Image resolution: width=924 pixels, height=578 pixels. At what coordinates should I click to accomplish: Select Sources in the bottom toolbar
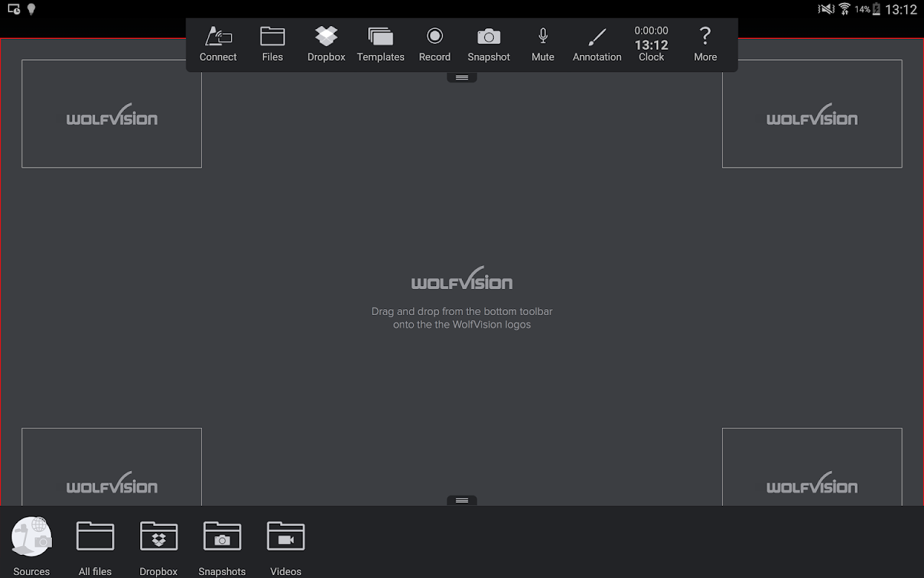32,547
